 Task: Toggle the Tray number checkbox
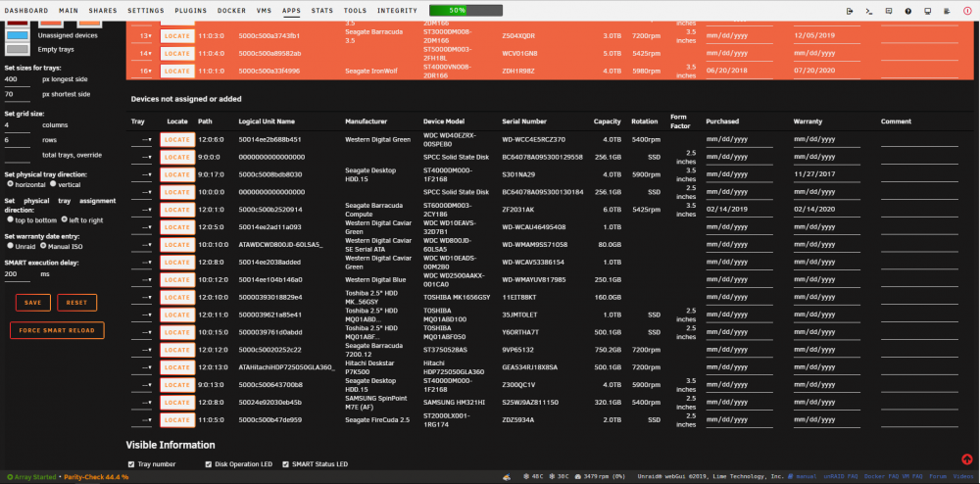[x=131, y=464]
